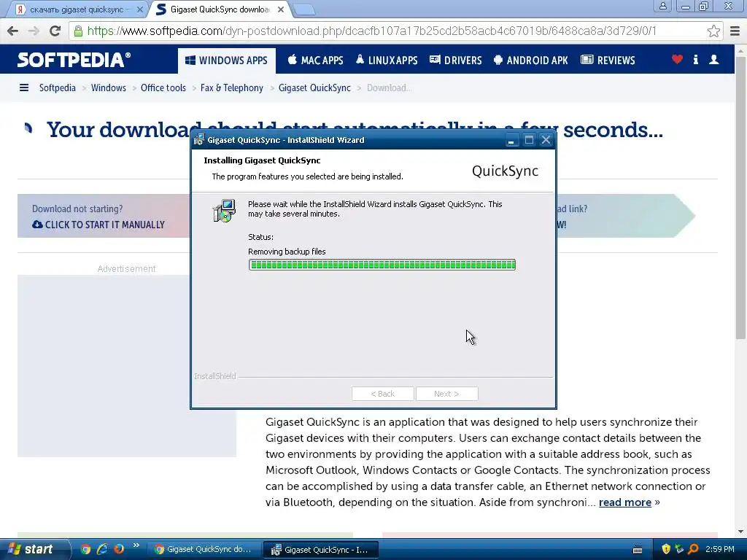Viewport: 747px width, 560px height.
Task: Click the installer computer-and-disc icon
Action: 224,211
